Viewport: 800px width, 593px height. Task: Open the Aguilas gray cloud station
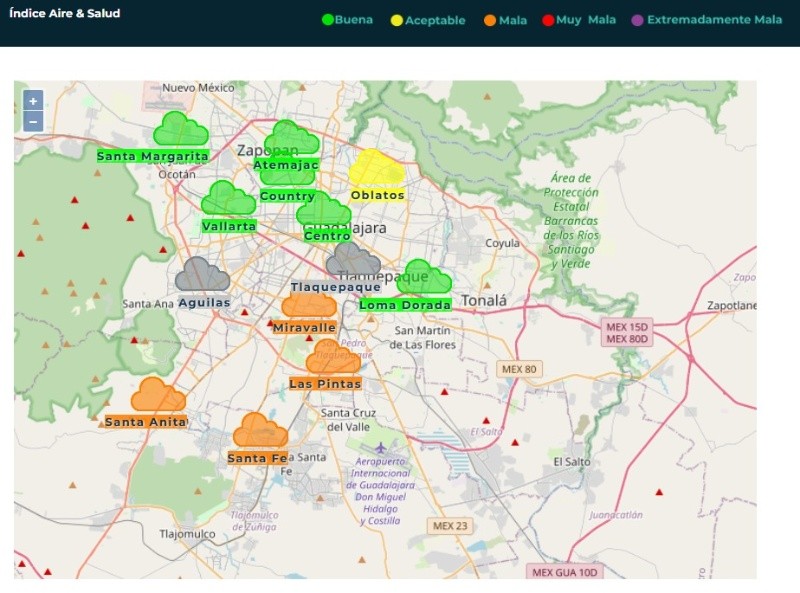point(202,275)
